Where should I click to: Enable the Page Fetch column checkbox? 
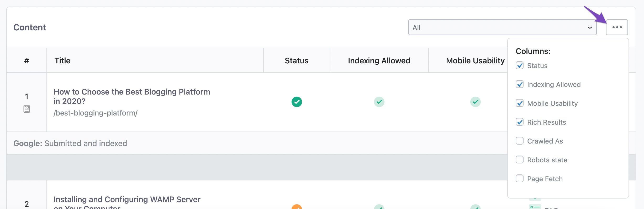tap(519, 179)
